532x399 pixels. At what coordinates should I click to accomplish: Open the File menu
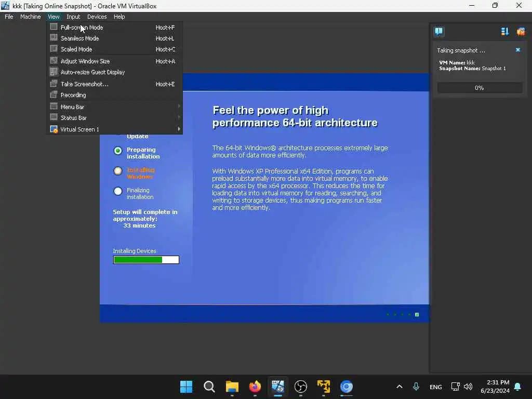point(9,17)
